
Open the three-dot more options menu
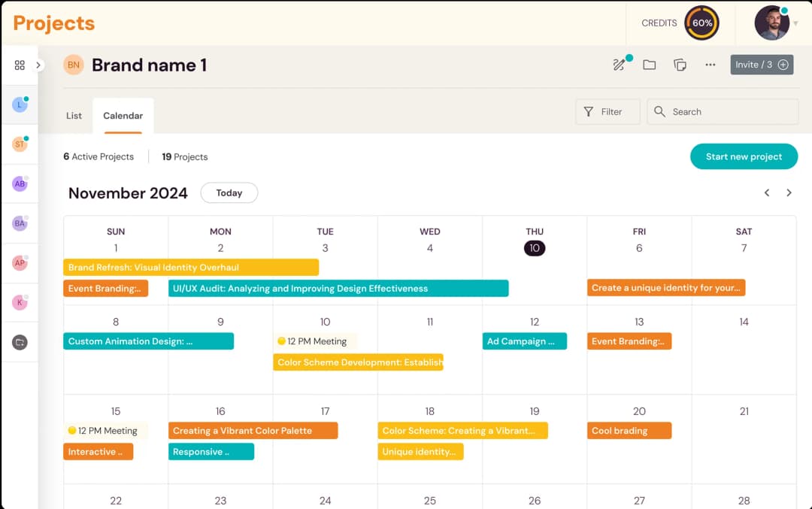710,65
